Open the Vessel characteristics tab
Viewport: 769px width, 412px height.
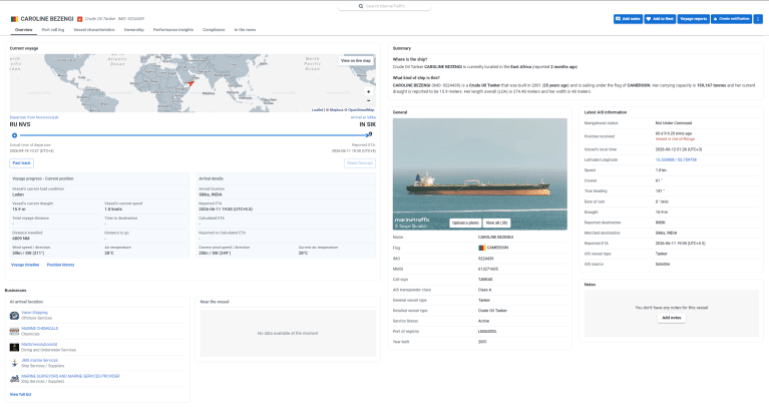click(x=94, y=30)
